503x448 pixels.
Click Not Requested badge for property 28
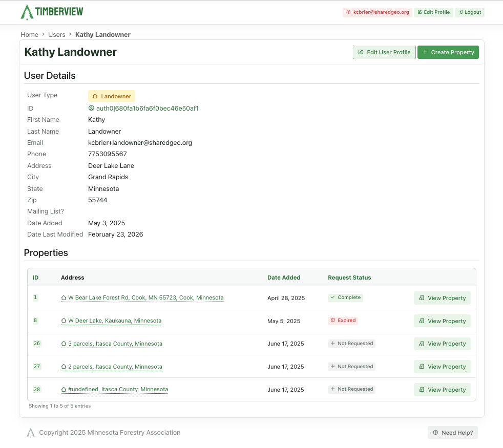[x=351, y=389]
